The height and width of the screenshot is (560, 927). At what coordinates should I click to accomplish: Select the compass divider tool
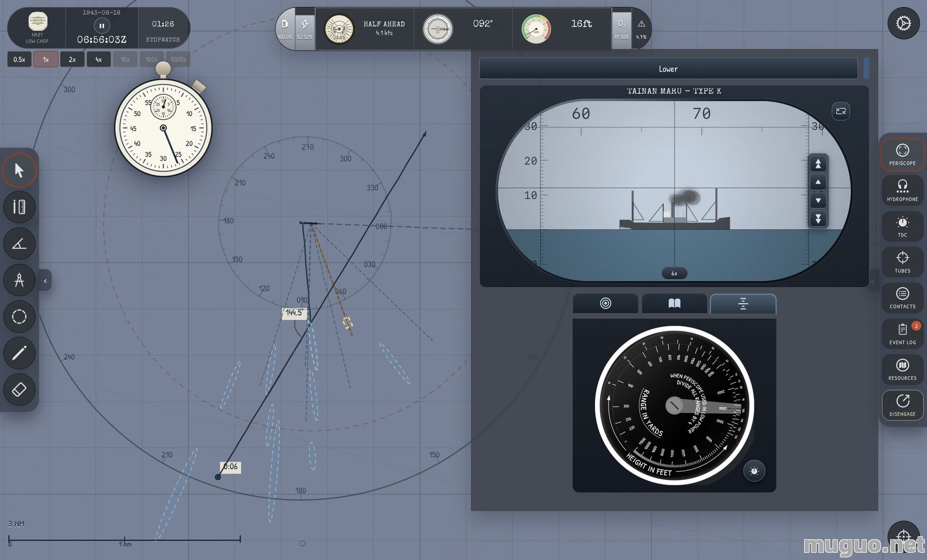(x=19, y=280)
